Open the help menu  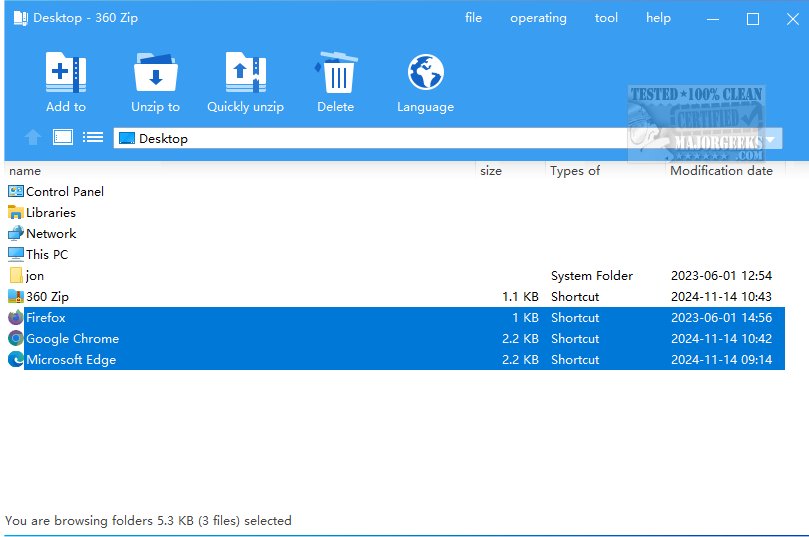click(x=658, y=18)
